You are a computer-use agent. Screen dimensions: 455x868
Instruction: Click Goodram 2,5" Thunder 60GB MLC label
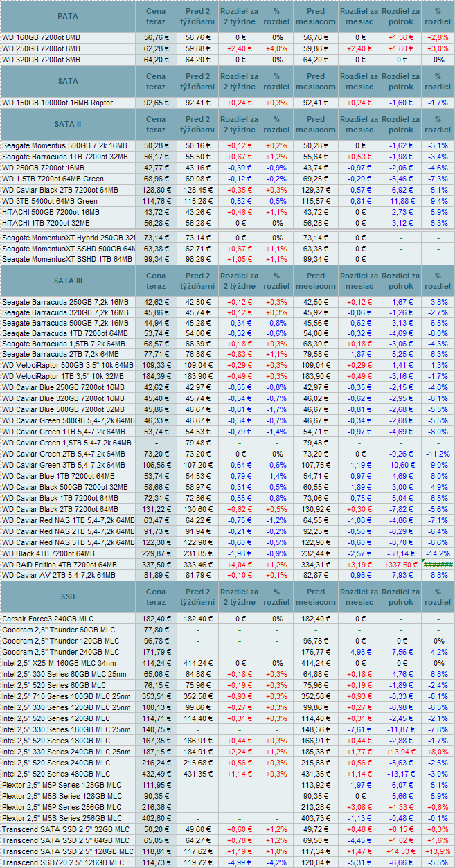coord(58,630)
